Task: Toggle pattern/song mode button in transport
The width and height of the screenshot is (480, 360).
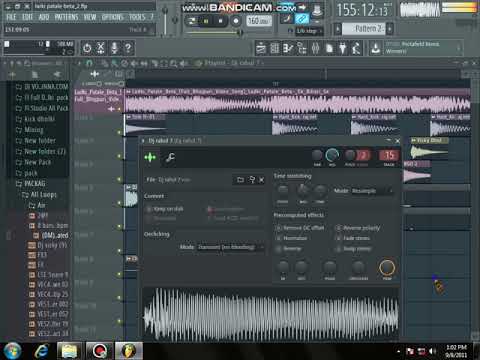Action: click(x=192, y=21)
